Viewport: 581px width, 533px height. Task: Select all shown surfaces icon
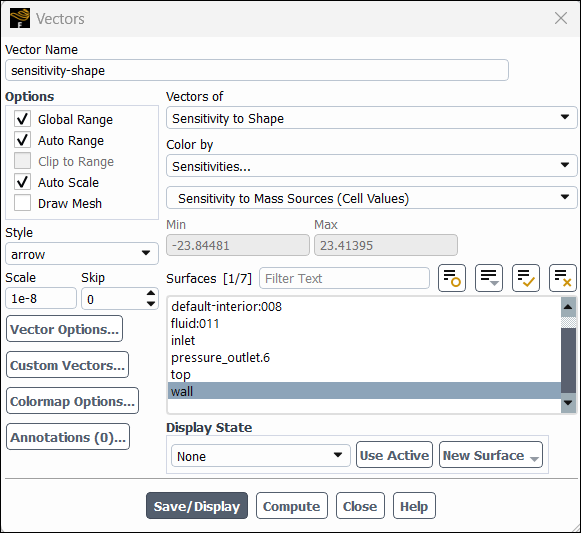(x=526, y=278)
